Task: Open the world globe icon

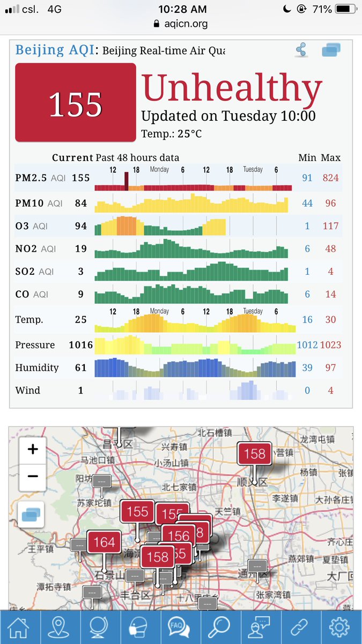Action: click(100, 627)
